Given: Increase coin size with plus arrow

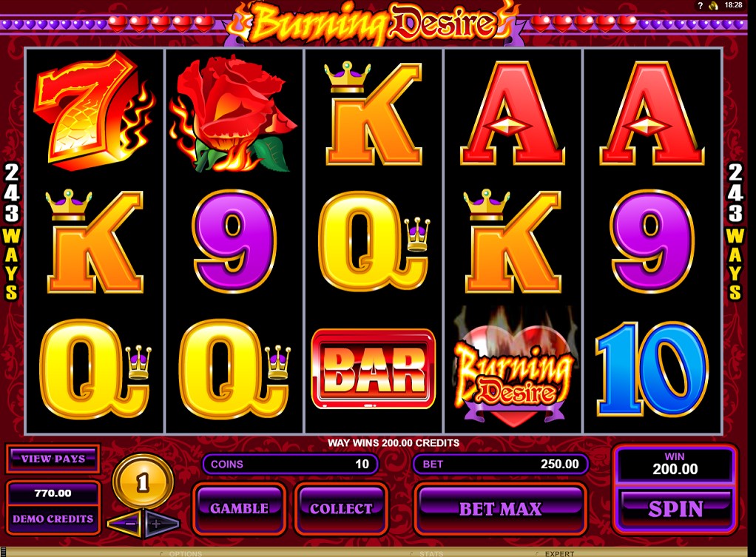Looking at the screenshot, I should coord(161,524).
